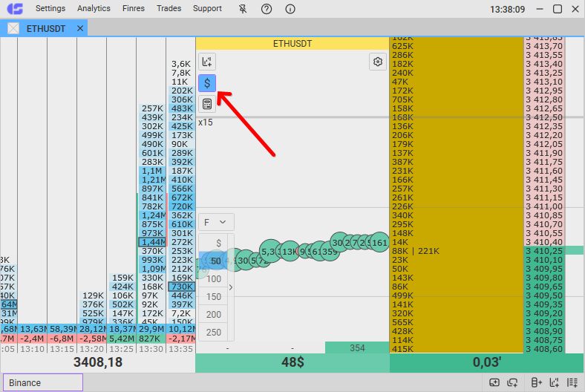Expand the arrow beside the amount presets
Screen dimensions: 585x392
point(231,287)
